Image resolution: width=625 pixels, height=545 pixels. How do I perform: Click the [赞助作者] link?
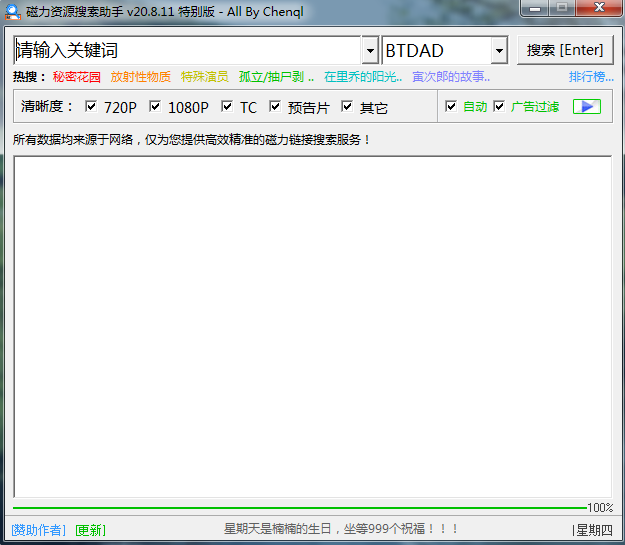(x=39, y=530)
